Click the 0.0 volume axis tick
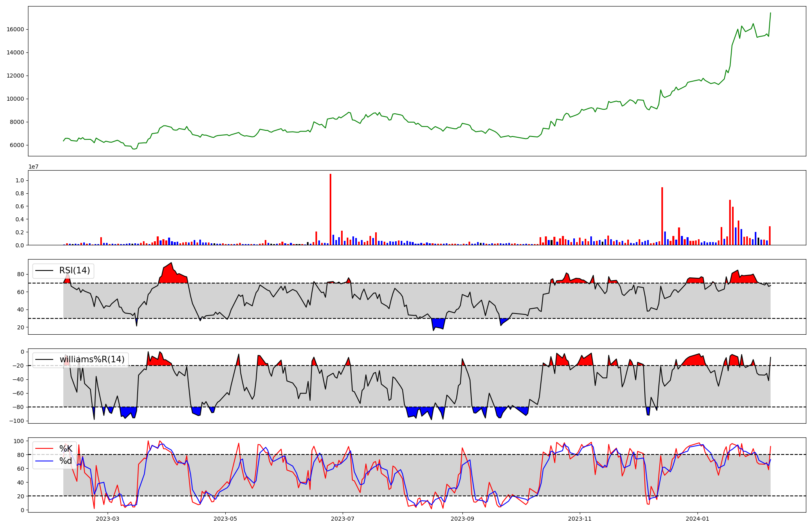This screenshot has height=528, width=812. coord(20,245)
